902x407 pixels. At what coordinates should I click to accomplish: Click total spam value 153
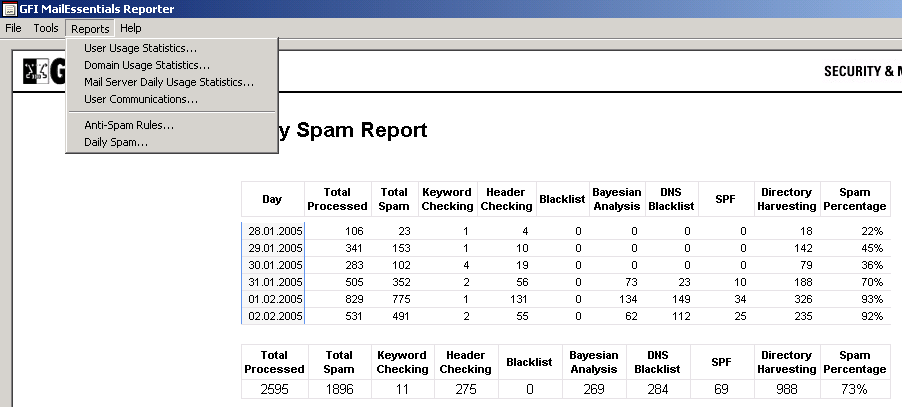pos(401,248)
